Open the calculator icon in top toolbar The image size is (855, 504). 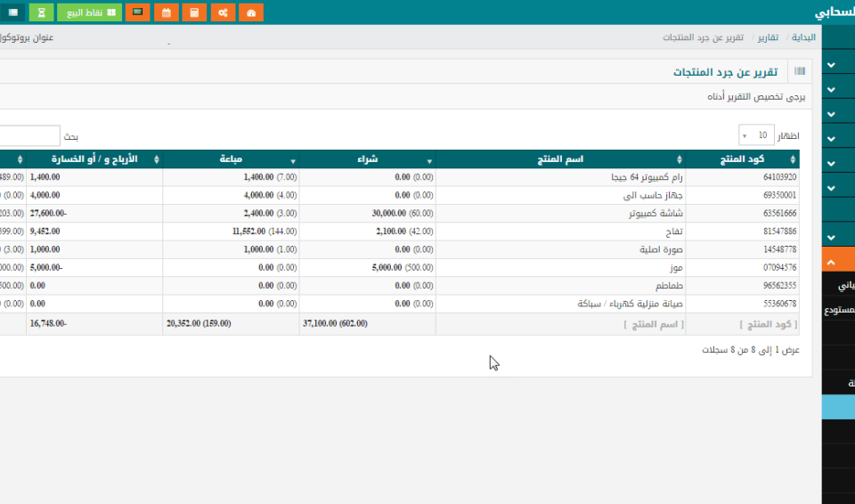(194, 12)
